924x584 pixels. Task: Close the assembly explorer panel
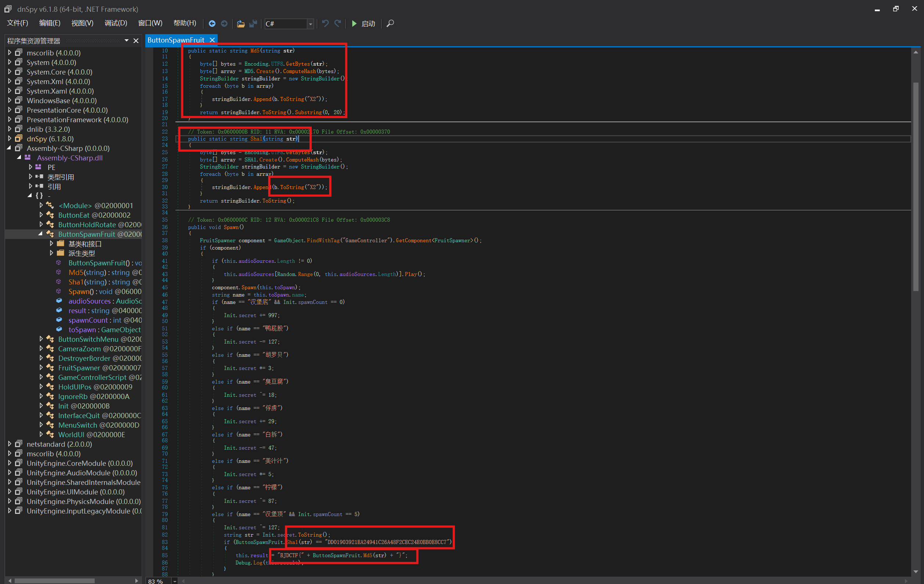click(x=136, y=41)
